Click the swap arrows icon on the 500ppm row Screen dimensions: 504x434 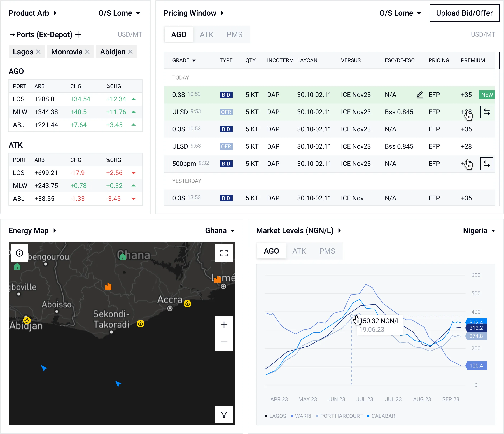pyautogui.click(x=486, y=164)
